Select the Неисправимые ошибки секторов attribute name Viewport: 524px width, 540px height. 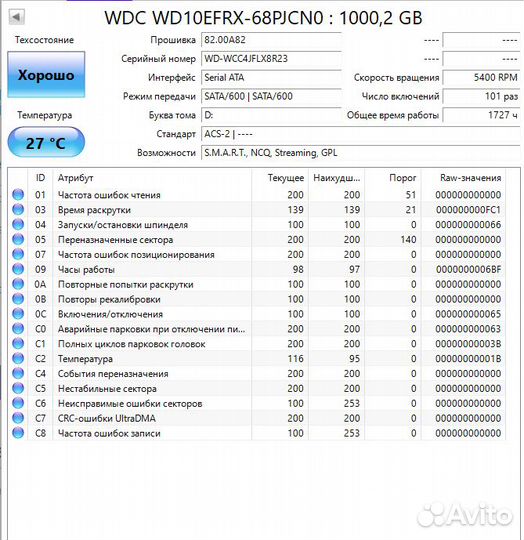point(130,404)
